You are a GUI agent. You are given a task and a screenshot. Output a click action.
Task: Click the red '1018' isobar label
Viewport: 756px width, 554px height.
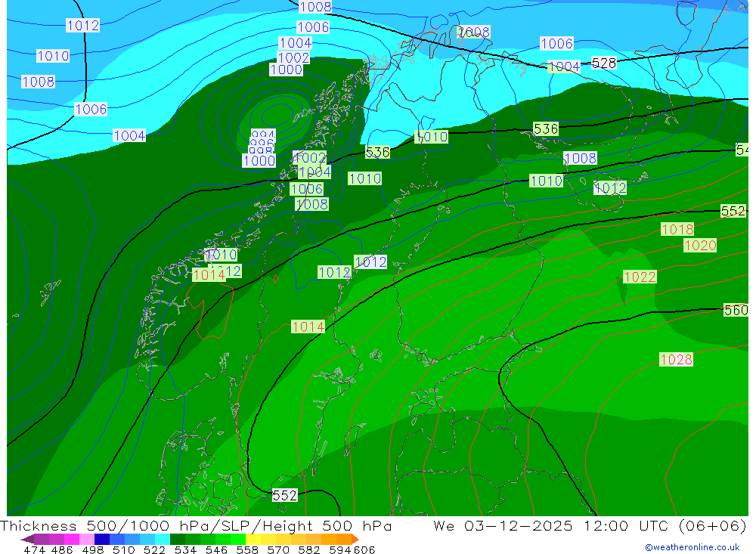click(677, 229)
